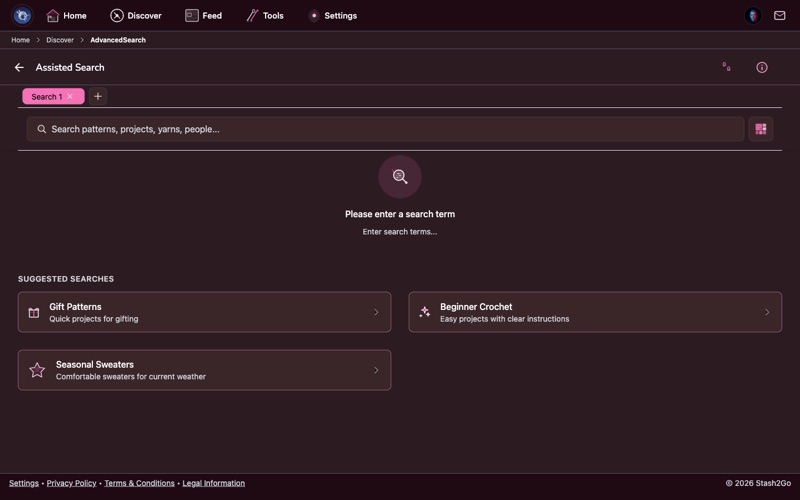Expand Seasonal Sweaters chevron arrow
800x500 pixels.
[376, 370]
